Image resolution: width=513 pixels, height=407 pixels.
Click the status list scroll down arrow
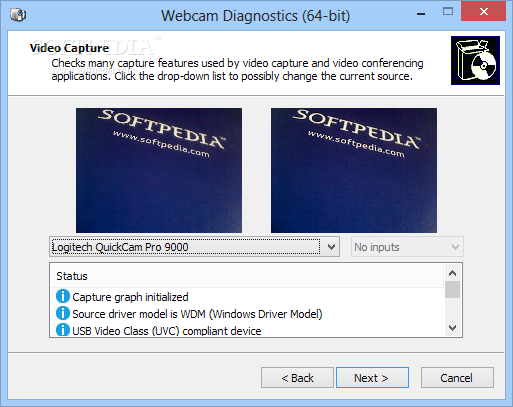[452, 328]
